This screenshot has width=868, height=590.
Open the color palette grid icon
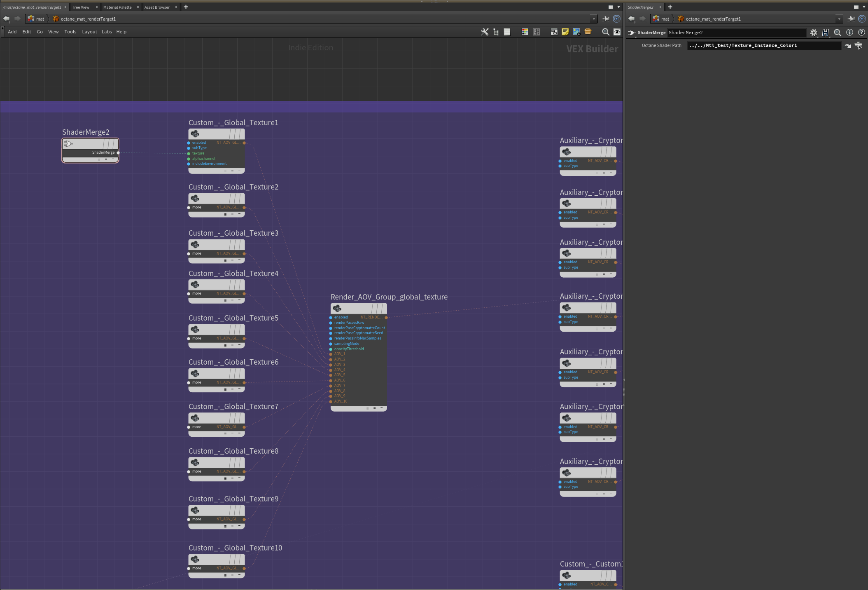[525, 32]
